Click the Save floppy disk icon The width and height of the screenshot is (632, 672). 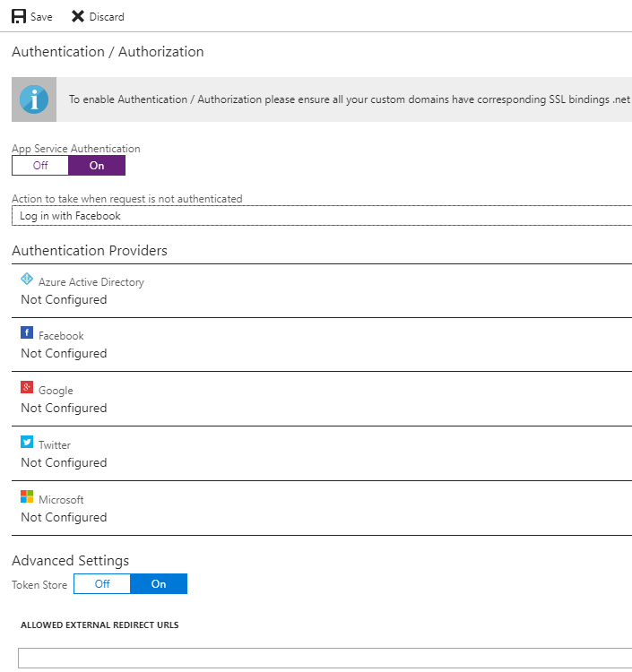(x=19, y=16)
